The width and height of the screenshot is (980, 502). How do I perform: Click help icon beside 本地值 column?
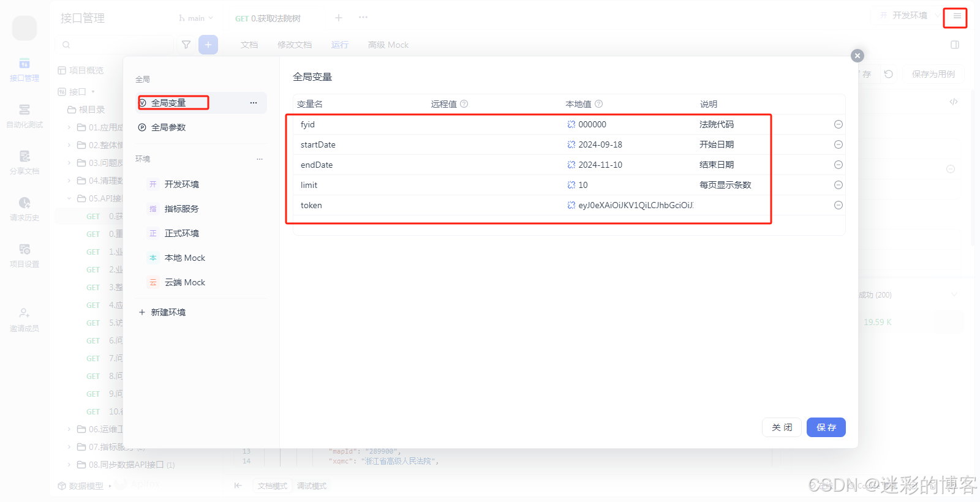pos(599,104)
